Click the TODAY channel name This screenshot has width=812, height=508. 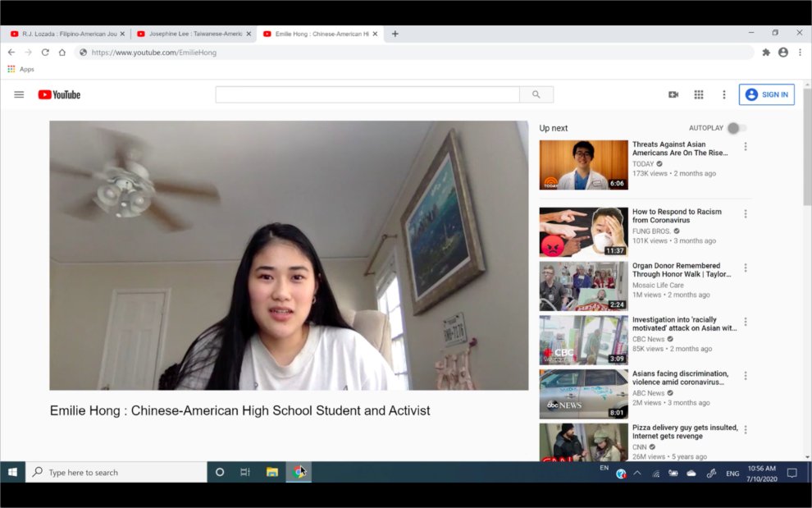click(643, 164)
